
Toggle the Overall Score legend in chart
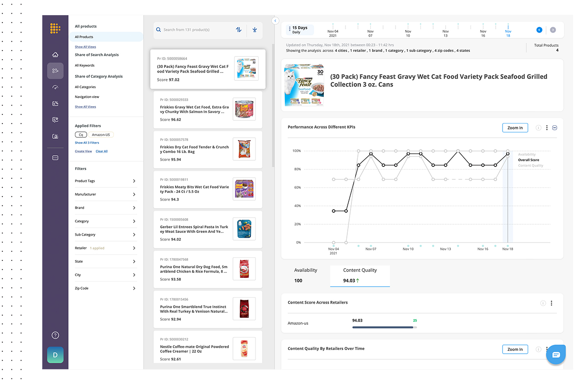(x=529, y=160)
